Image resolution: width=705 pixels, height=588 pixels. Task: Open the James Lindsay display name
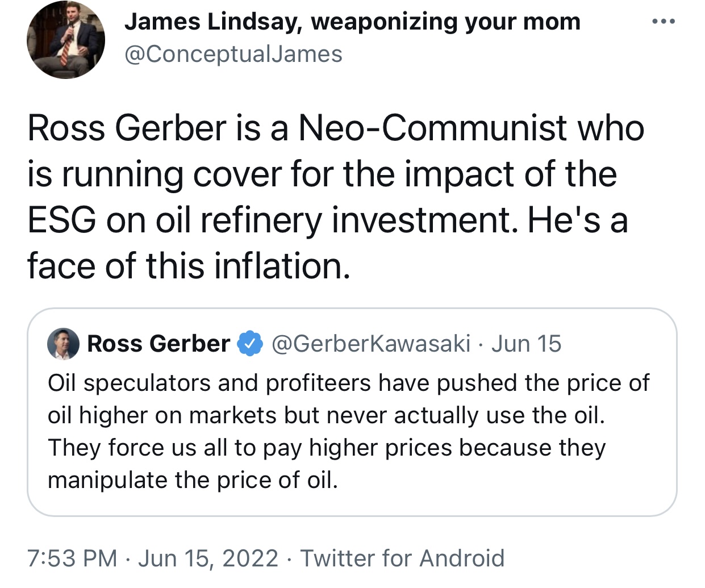click(x=352, y=22)
